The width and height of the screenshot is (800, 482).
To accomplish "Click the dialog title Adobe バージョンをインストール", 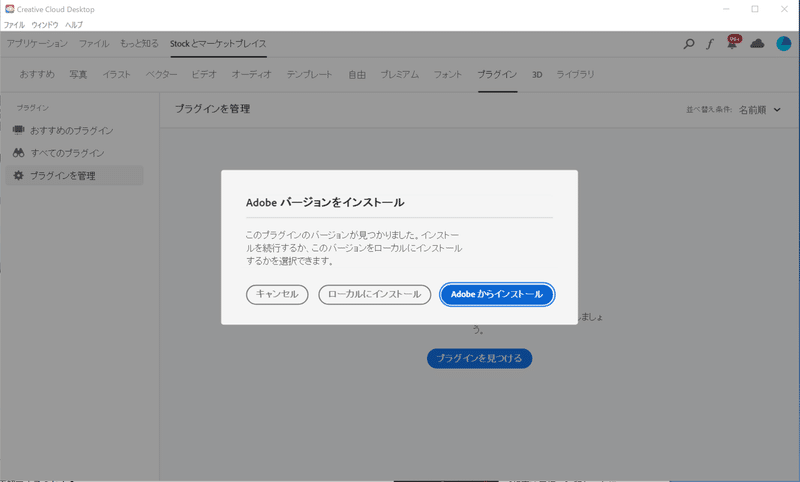I will 325,202.
